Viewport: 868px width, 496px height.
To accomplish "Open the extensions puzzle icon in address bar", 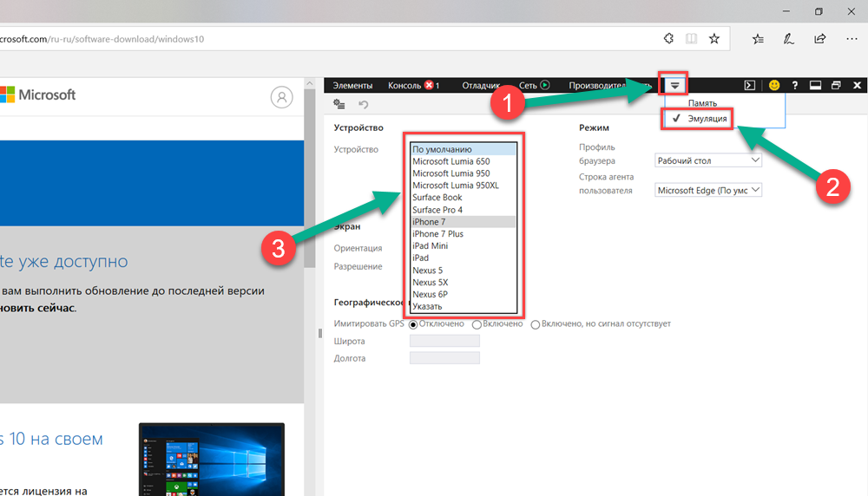I will point(668,39).
